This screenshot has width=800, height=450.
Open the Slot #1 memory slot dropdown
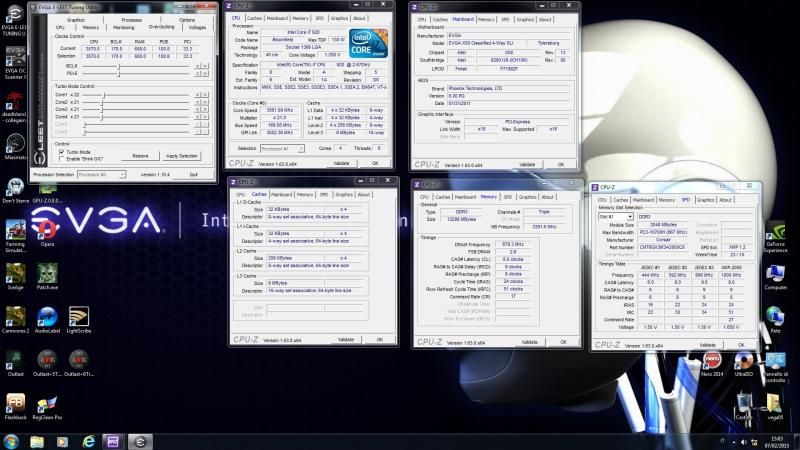click(615, 216)
